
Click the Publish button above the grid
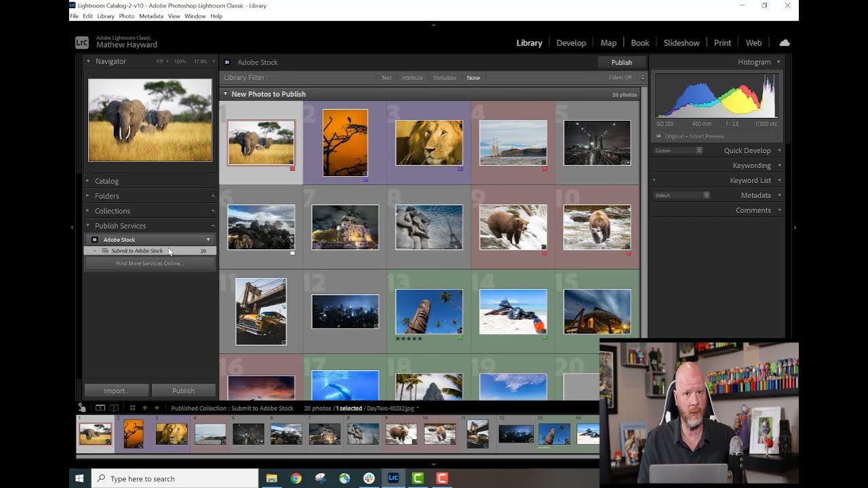point(621,62)
